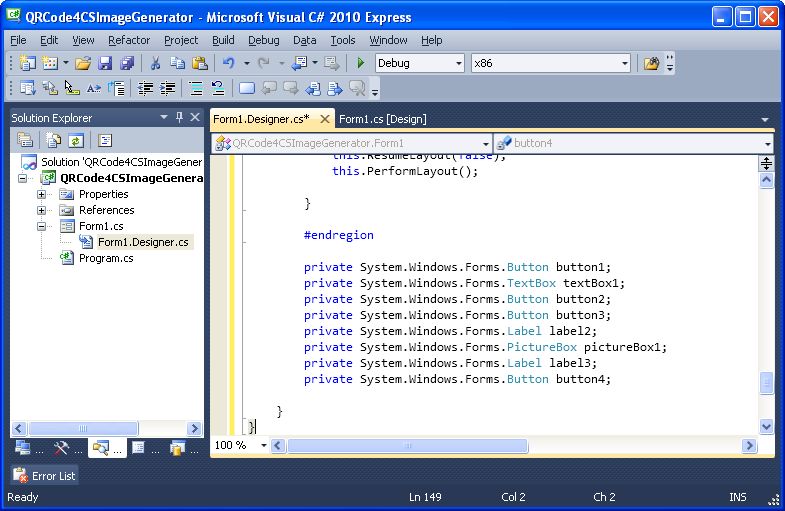Toggle the bookmark icon in text toolbar
Screen dimensions: 785x511
click(x=247, y=89)
